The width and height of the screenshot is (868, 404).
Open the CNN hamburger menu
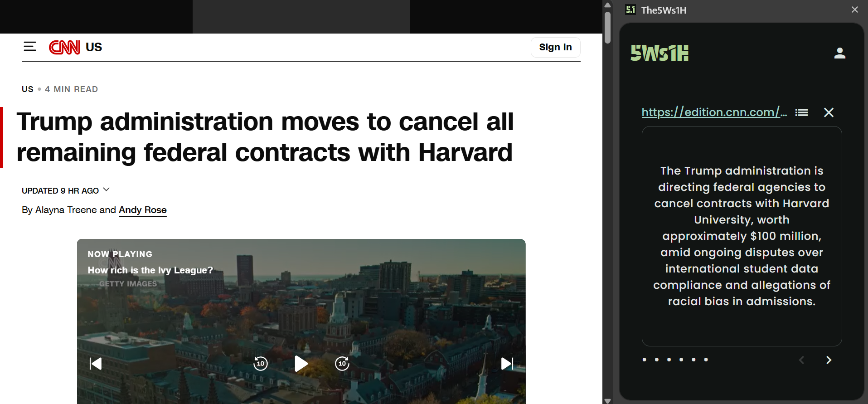(x=30, y=46)
